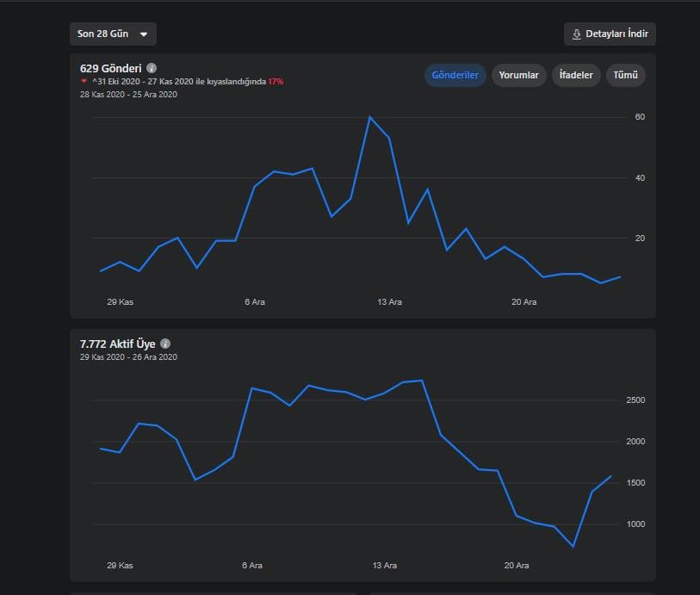Screen dimensions: 700x595
Task: Click the info icon next to 629 Gönderi
Action: point(152,68)
